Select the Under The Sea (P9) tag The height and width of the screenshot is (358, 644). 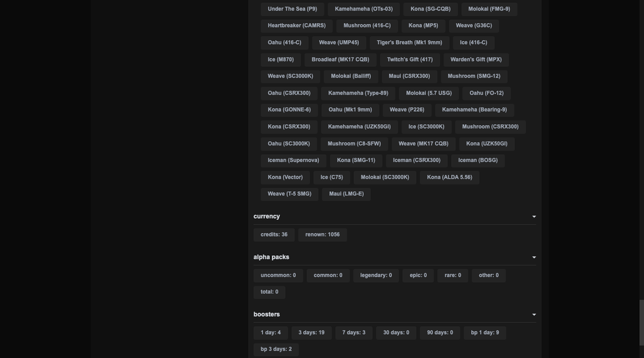tap(293, 9)
